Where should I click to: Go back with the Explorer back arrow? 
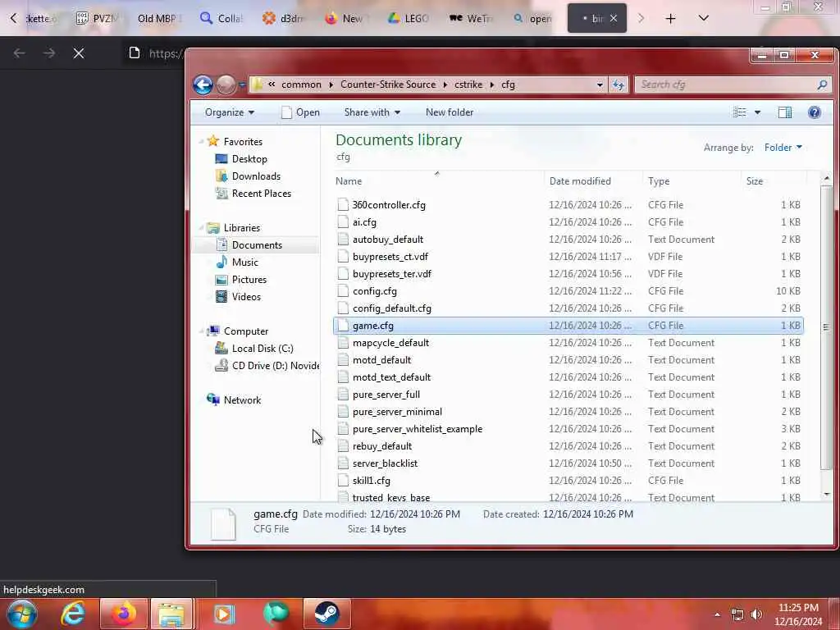[x=203, y=84]
